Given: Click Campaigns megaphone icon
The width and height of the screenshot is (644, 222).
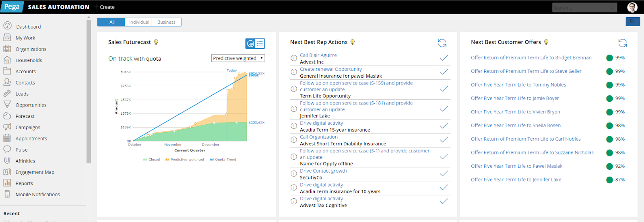Looking at the screenshot, I should [x=7, y=127].
